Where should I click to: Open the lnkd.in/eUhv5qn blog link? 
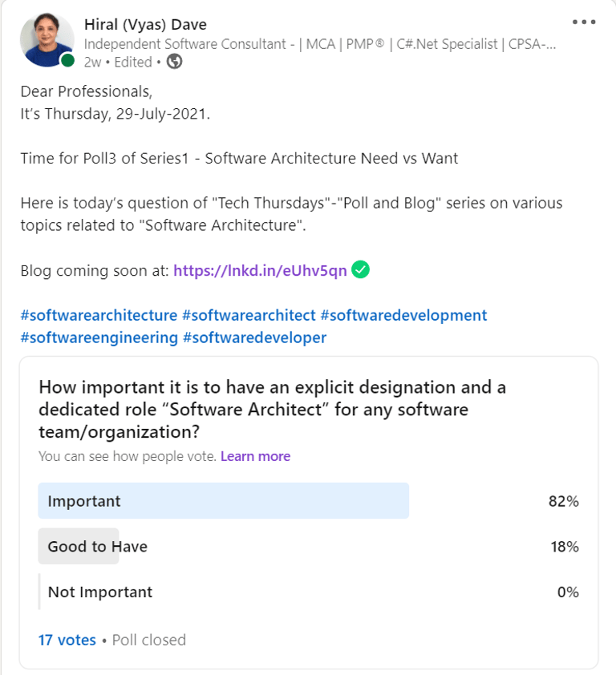point(260,271)
